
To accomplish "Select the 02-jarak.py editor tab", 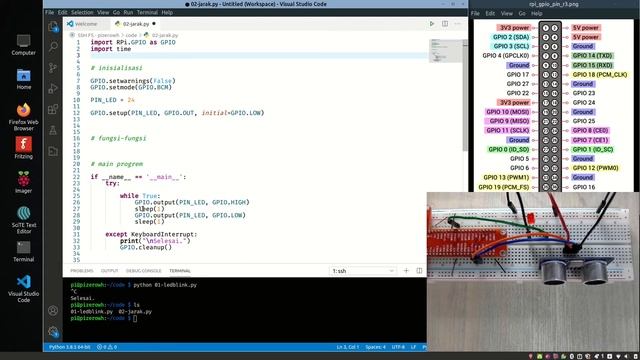I will click(x=136, y=24).
